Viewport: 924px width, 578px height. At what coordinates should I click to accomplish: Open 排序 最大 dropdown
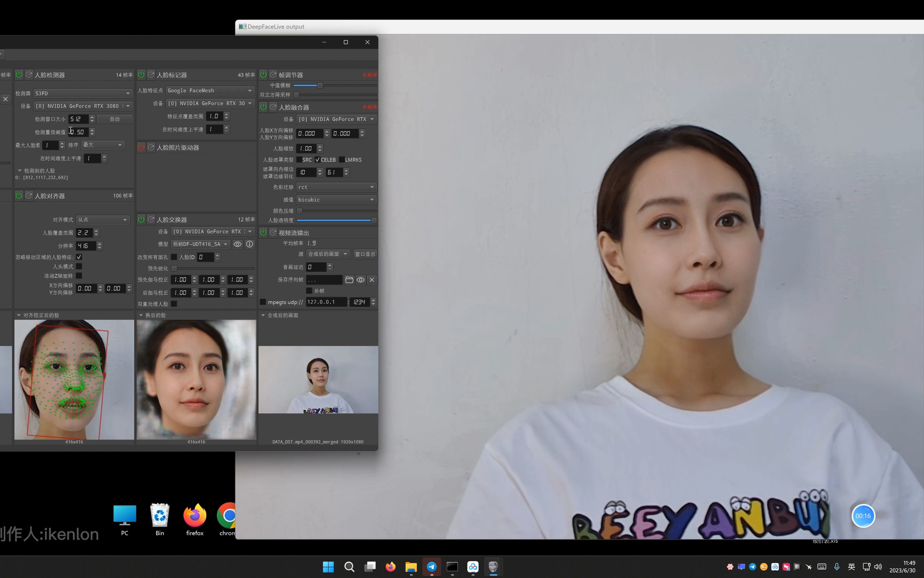pos(103,145)
